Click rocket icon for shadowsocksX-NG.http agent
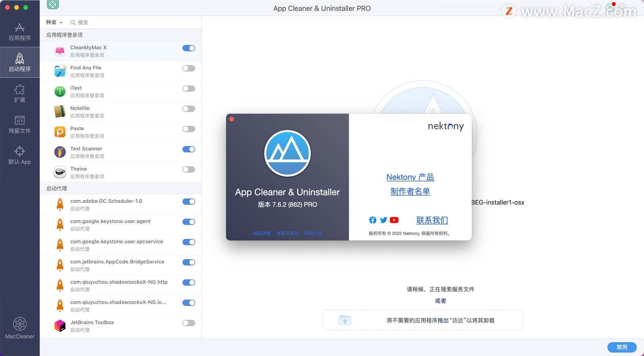Screen dimensions: 644x356 pos(60,286)
